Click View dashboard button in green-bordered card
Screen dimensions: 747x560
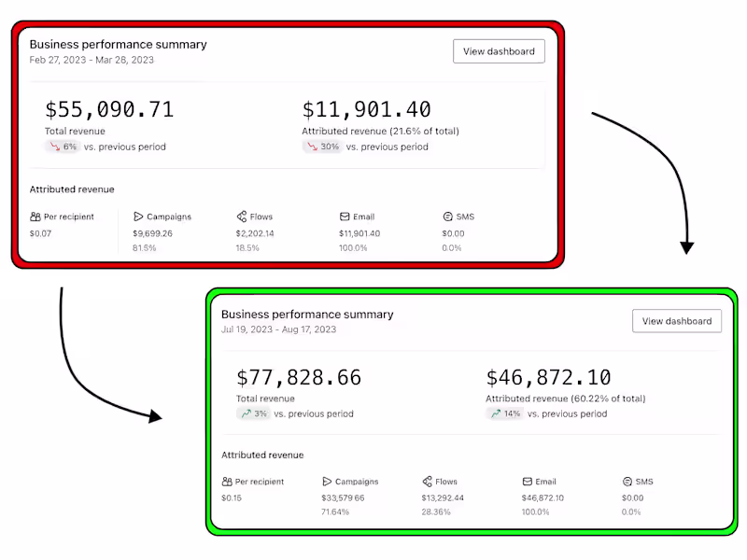coord(677,321)
